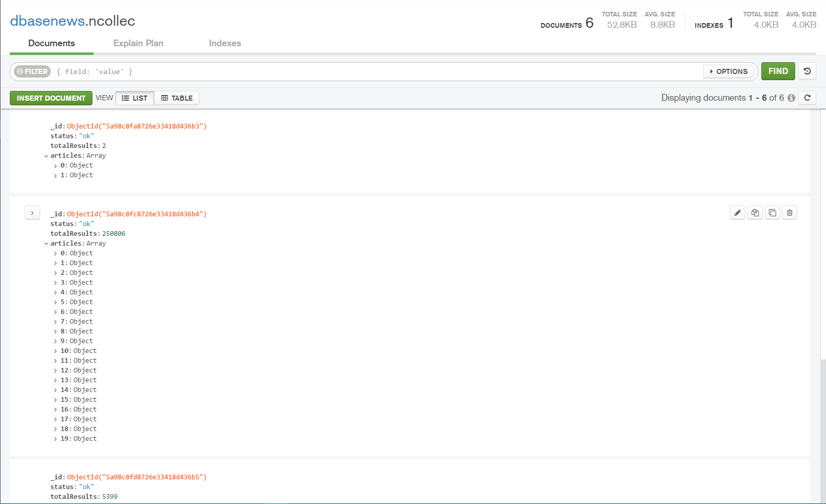Click documents TOTAL SIZE 52.8KB stat
Viewport: 826px width, 504px height.
(619, 20)
